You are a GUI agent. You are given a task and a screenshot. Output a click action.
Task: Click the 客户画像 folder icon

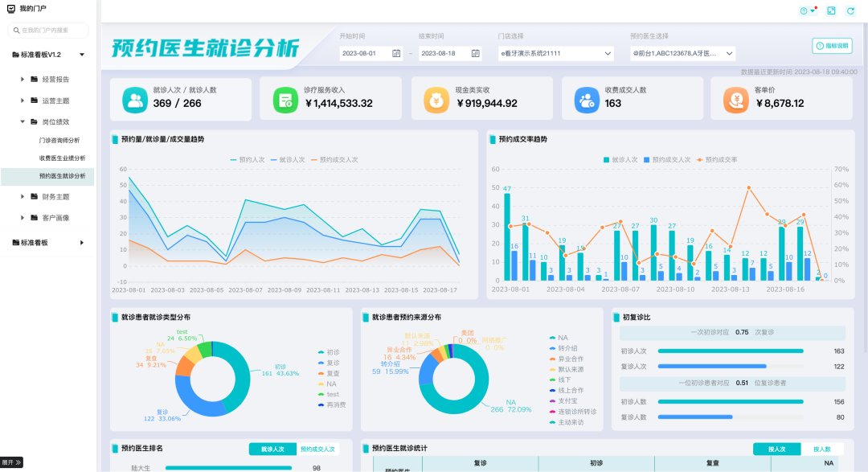[35, 218]
